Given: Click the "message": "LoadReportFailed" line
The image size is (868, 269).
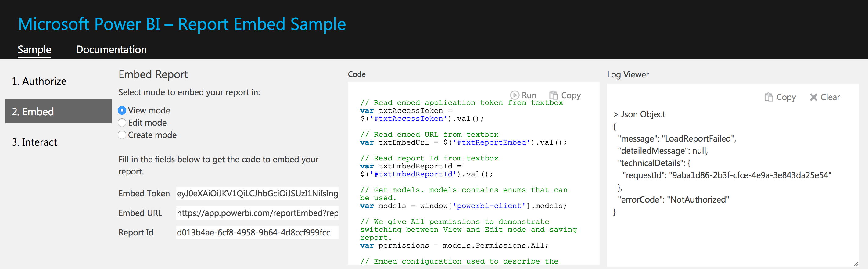Looking at the screenshot, I should tap(677, 138).
